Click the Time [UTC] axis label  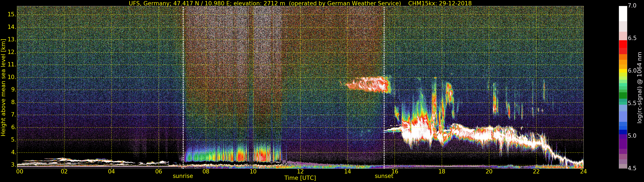click(x=300, y=178)
